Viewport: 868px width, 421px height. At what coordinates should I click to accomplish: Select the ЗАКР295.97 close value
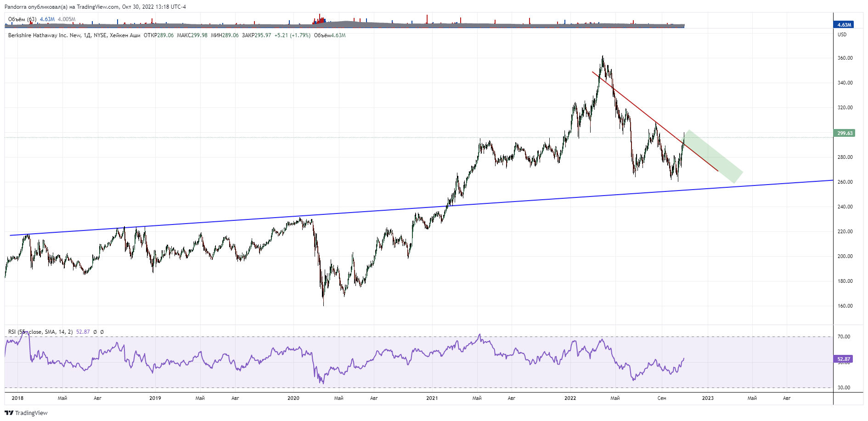point(256,35)
